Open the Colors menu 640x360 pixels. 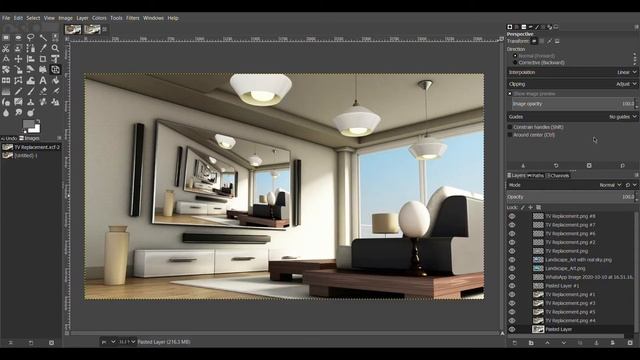coord(99,18)
